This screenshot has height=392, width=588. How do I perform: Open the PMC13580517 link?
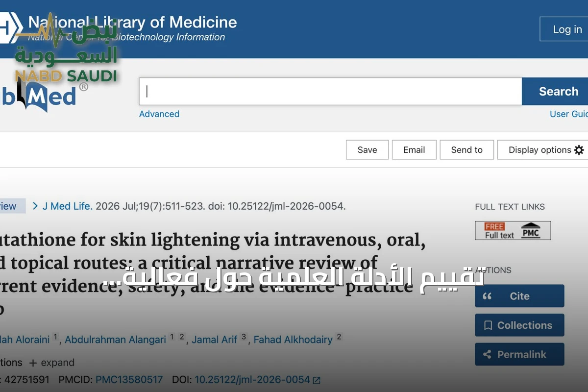pyautogui.click(x=129, y=380)
